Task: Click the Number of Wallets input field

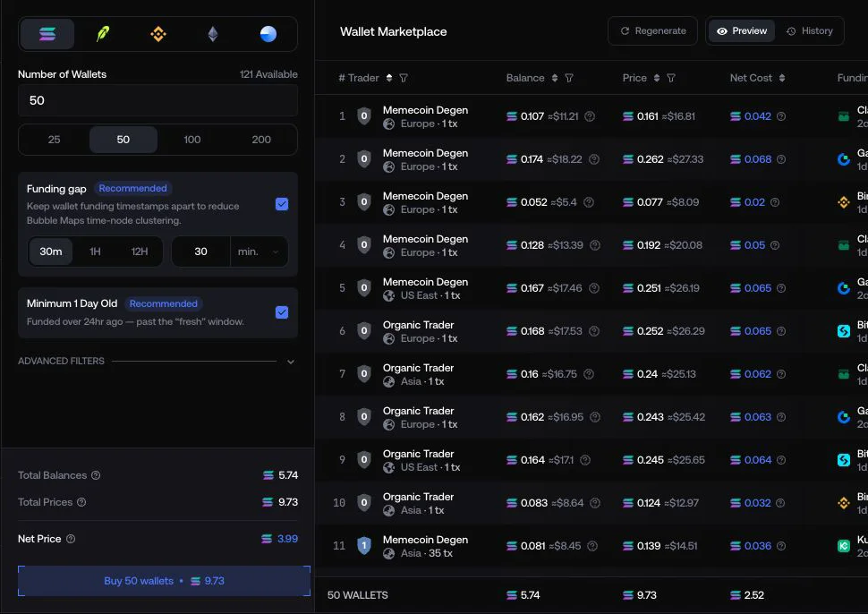Action: pyautogui.click(x=157, y=100)
